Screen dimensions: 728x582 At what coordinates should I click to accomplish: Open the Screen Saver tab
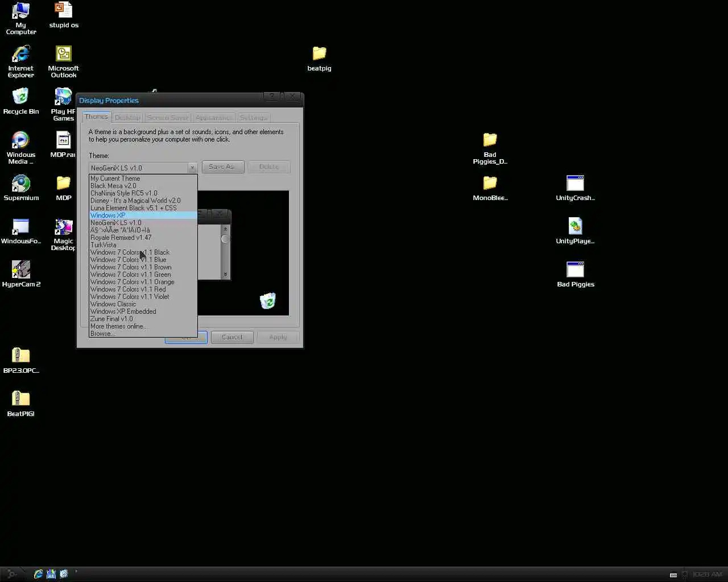click(x=168, y=117)
